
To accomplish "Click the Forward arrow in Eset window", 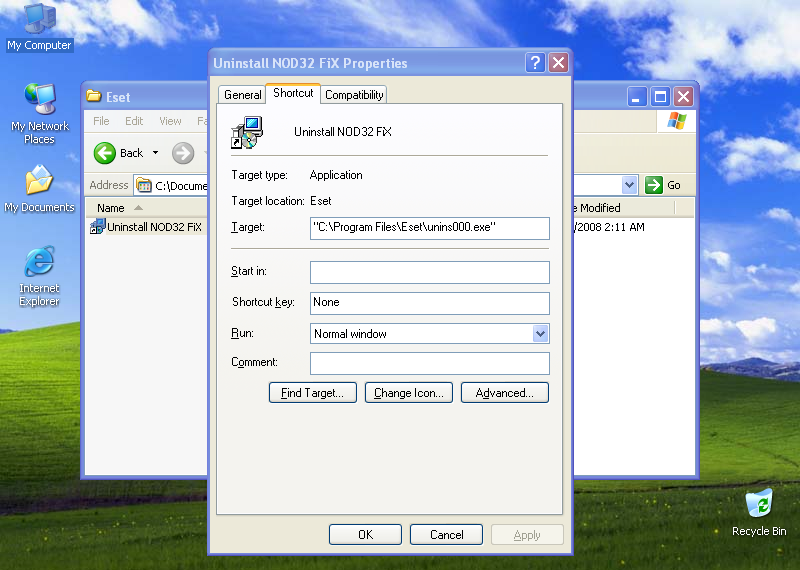I will point(183,153).
